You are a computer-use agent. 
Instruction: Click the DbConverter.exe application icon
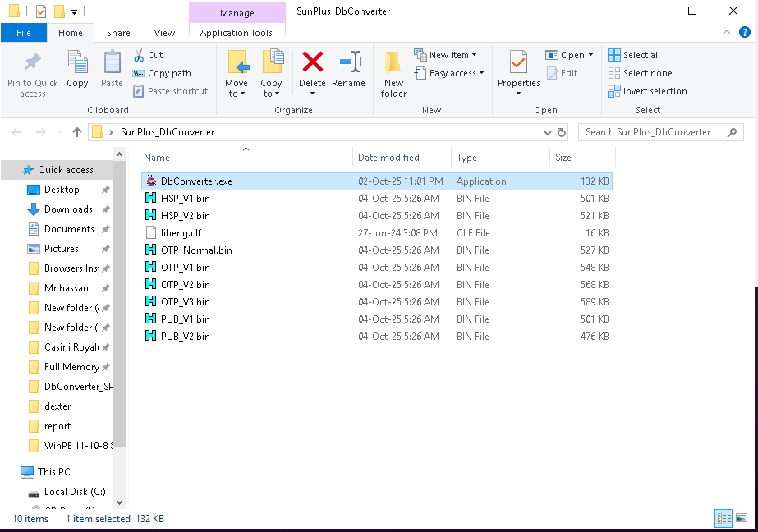pos(151,181)
